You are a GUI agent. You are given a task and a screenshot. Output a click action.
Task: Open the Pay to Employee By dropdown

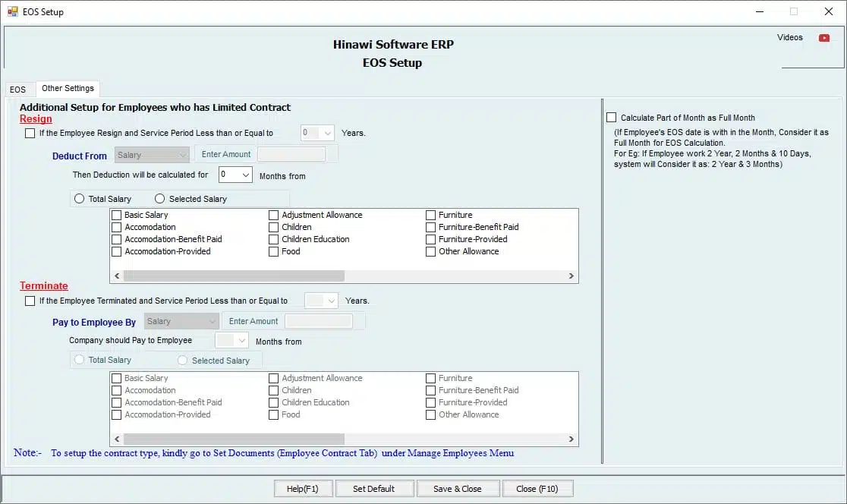coord(181,321)
